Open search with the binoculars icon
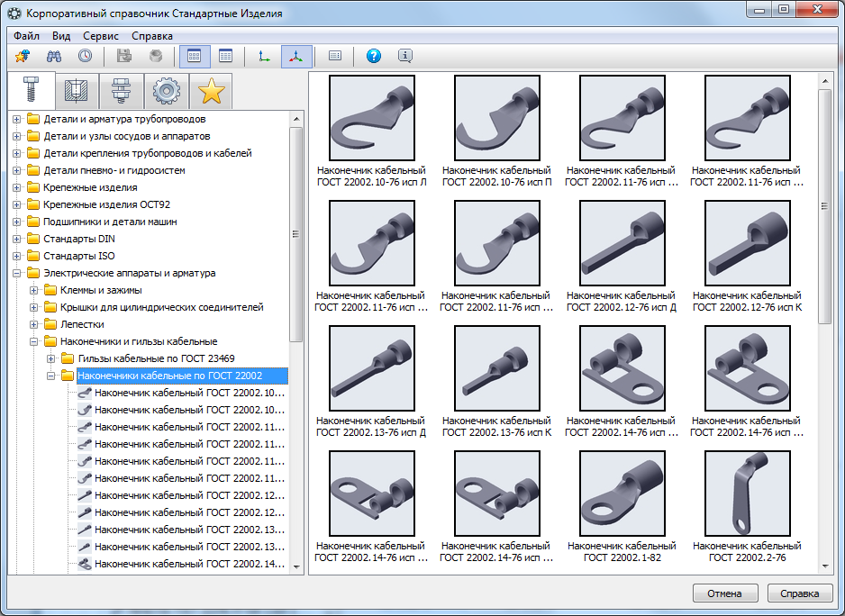This screenshot has width=845, height=616. click(54, 56)
